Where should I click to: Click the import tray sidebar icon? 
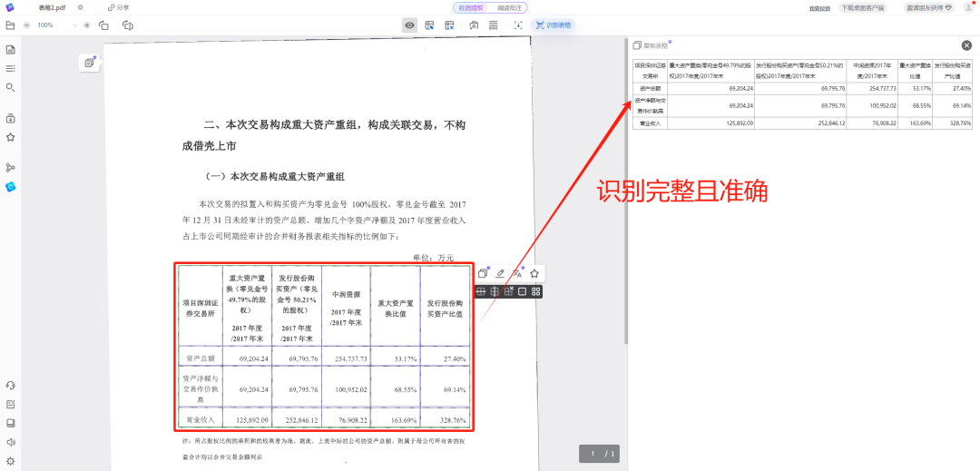pyautogui.click(x=10, y=119)
